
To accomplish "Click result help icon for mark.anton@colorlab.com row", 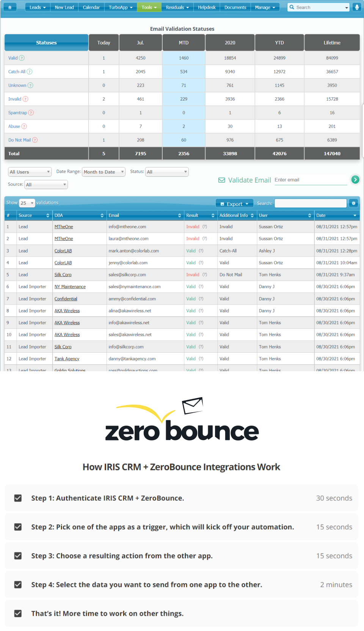I will tap(201, 251).
